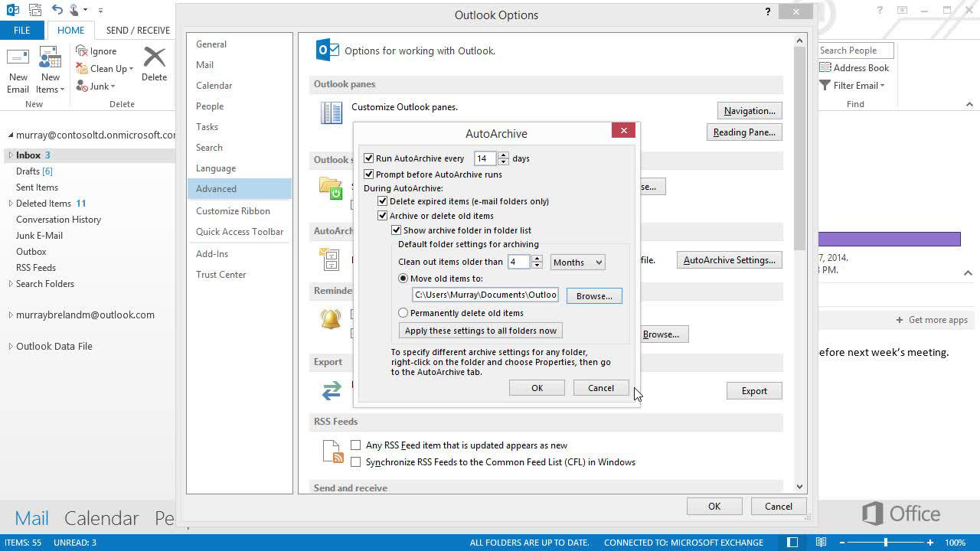
Task: Close the AutoArchive dialog with red X
Action: pos(623,130)
